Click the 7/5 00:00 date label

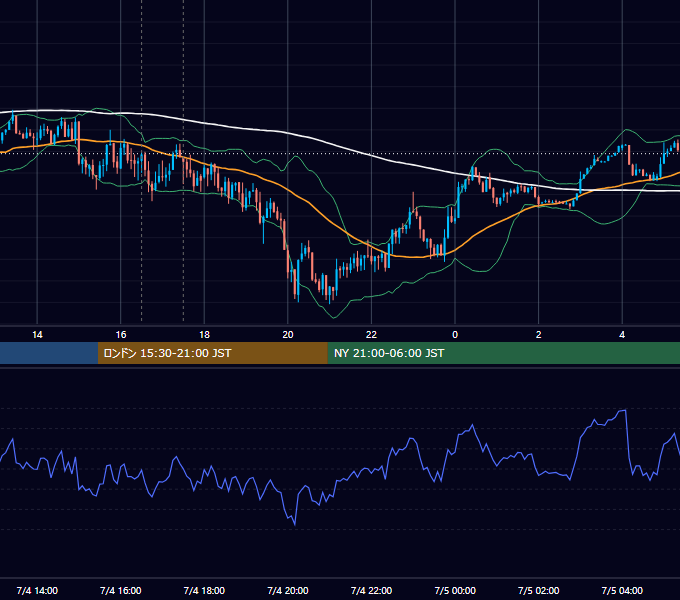[x=455, y=590]
